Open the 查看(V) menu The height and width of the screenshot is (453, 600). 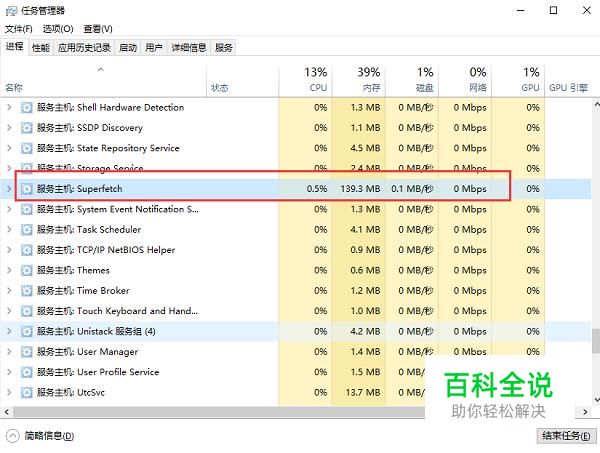coord(98,29)
